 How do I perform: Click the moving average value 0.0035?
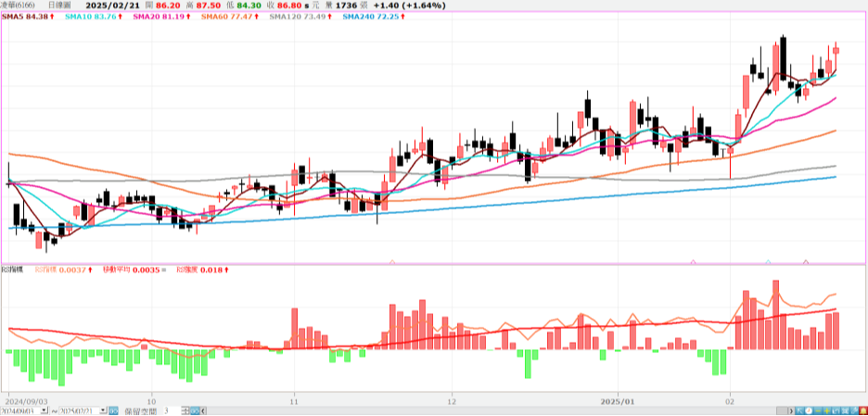[x=146, y=270]
